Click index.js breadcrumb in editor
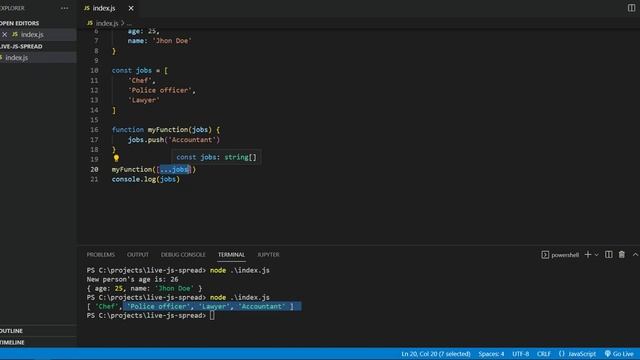640x360 pixels. point(107,23)
